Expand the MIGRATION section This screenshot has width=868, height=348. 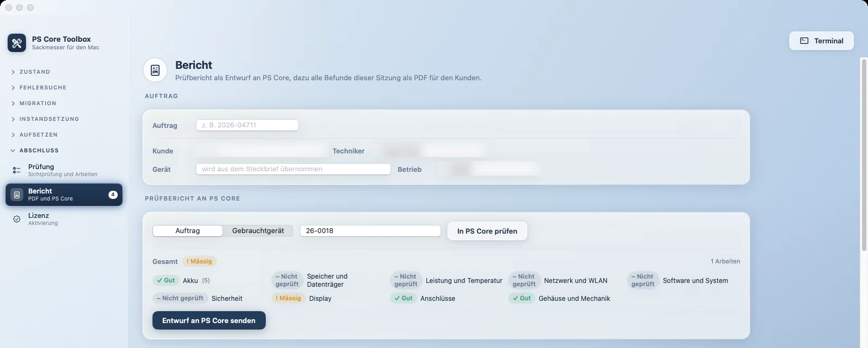pyautogui.click(x=33, y=103)
